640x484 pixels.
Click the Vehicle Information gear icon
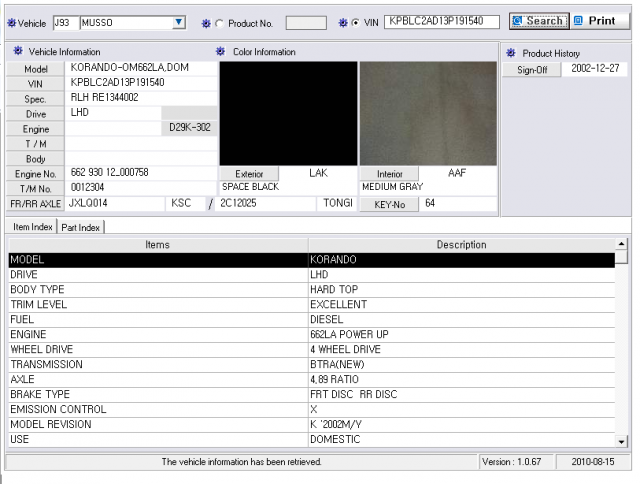coord(18,51)
